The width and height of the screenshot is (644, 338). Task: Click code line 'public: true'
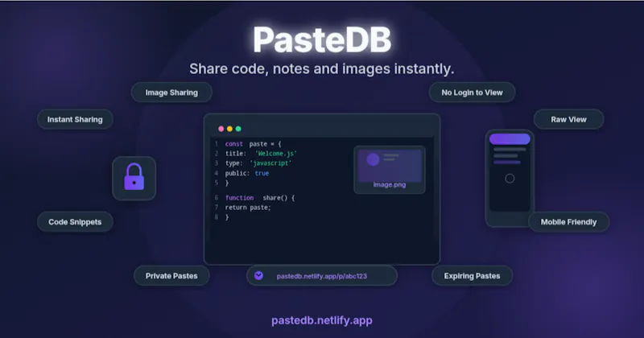point(247,173)
